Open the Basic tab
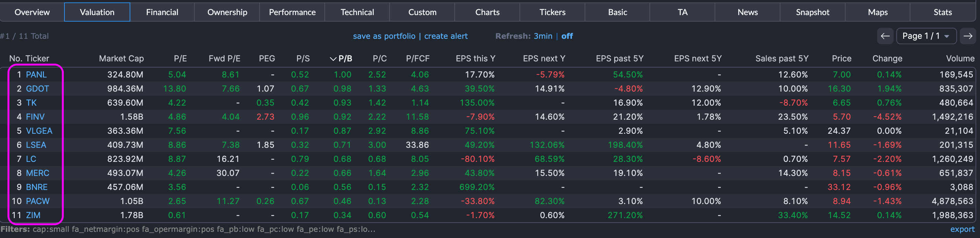The image size is (980, 238). [x=618, y=12]
